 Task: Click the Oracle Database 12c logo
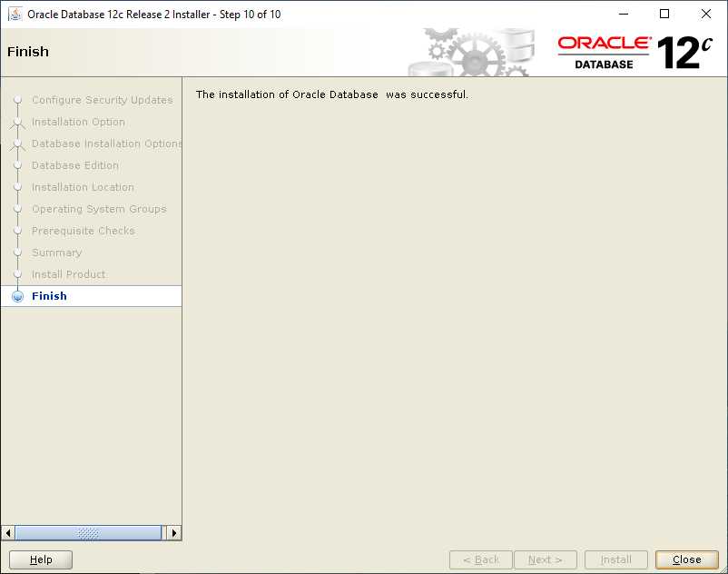coord(635,53)
